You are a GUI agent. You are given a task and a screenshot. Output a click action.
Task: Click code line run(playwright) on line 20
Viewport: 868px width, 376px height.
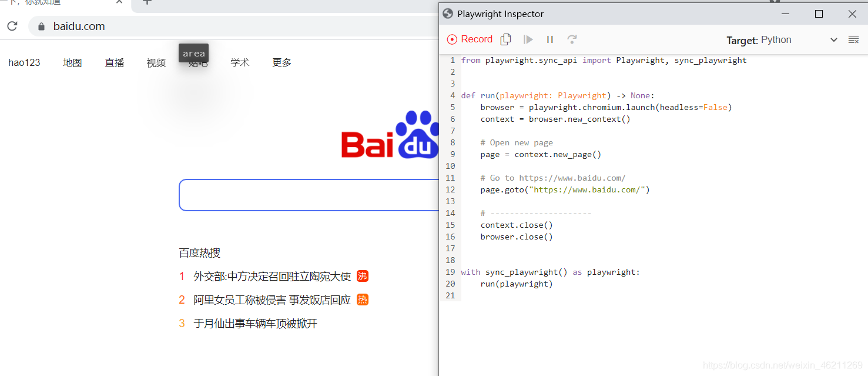tap(517, 284)
